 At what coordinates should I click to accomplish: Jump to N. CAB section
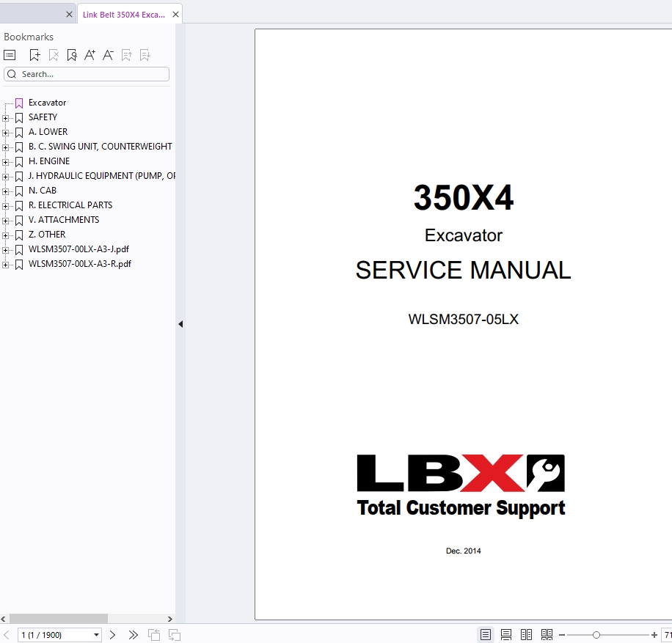click(43, 190)
